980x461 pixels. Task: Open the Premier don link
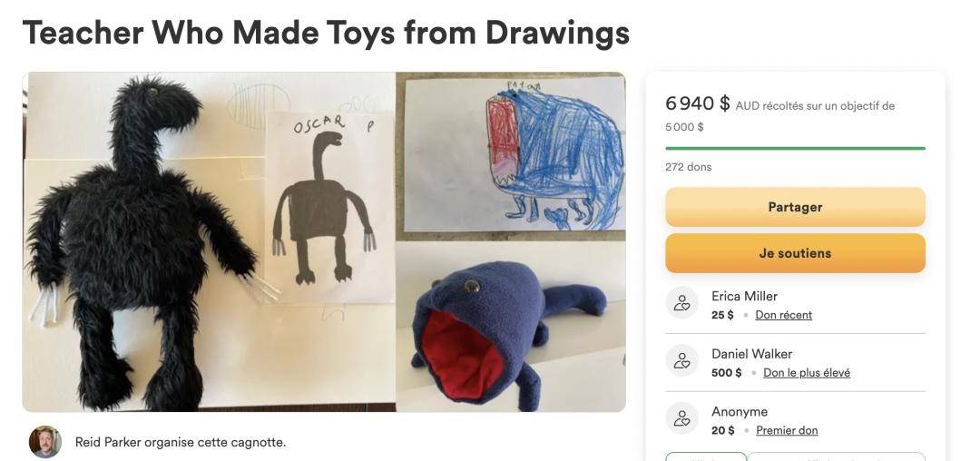tap(787, 430)
